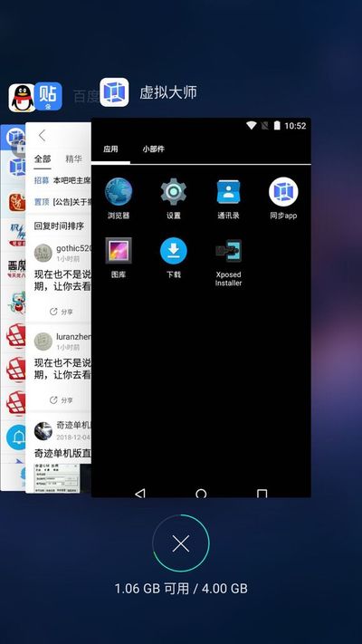Tap the Wi-Fi status icon
Image resolution: width=362 pixels, height=644 pixels.
252,126
